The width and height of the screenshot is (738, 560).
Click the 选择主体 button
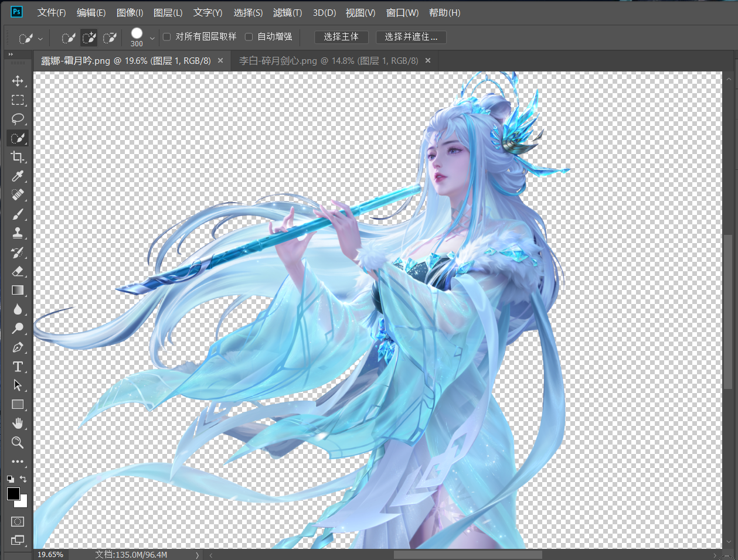coord(341,37)
